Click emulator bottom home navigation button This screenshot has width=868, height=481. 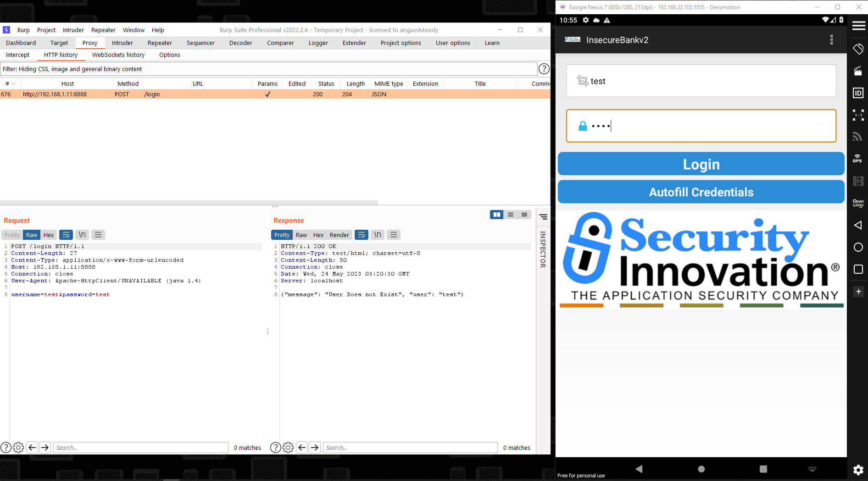pos(701,469)
